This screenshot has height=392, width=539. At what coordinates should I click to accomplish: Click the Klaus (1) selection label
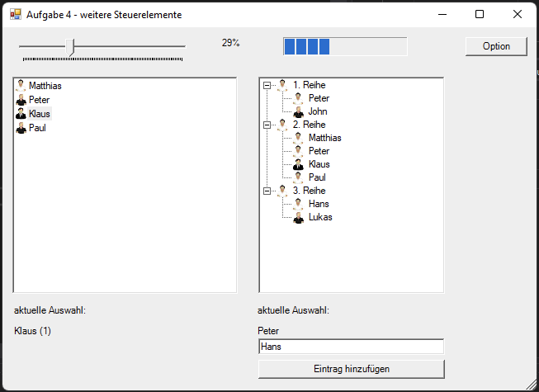pos(33,331)
